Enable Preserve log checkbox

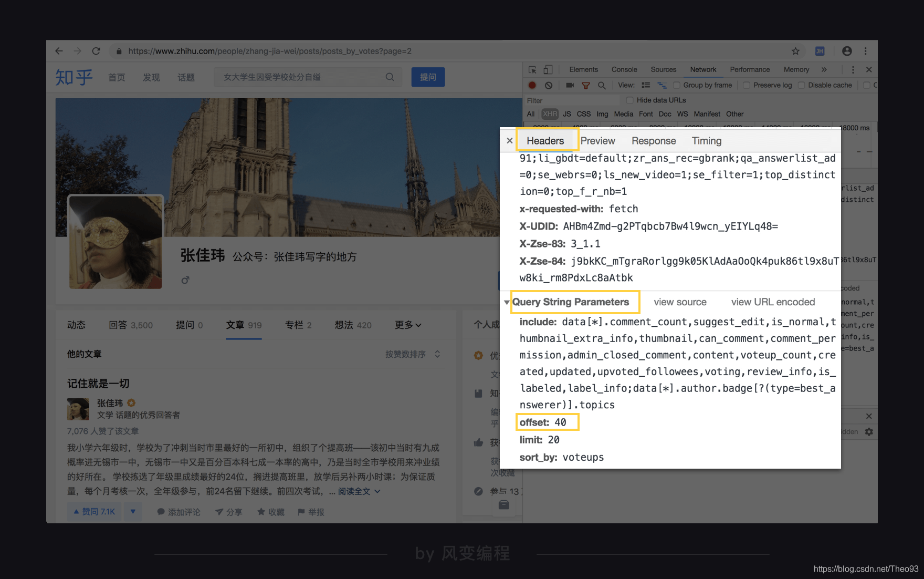point(747,85)
